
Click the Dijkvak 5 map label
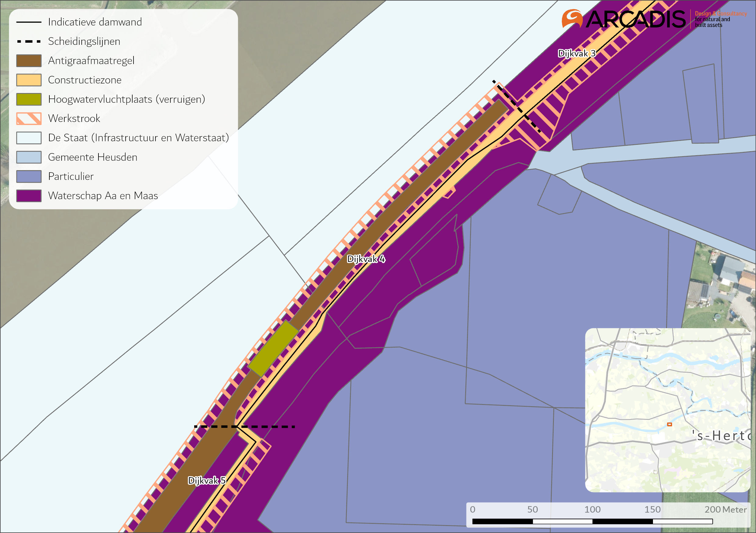pos(206,480)
